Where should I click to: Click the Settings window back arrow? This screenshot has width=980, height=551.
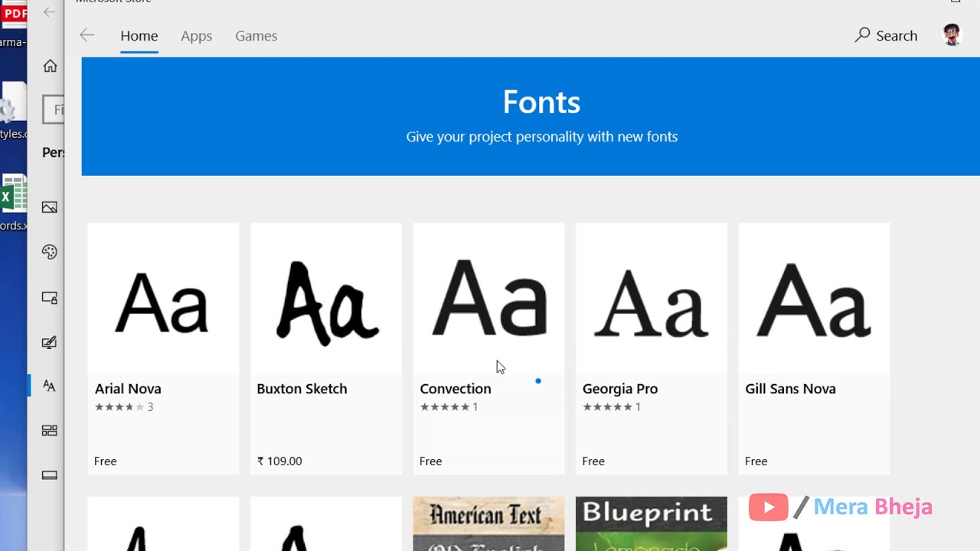(49, 12)
